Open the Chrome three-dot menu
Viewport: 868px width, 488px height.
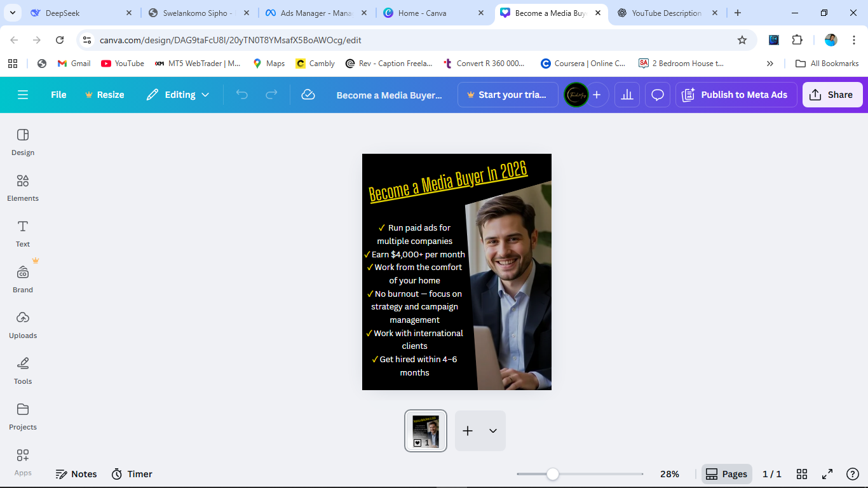pos(854,40)
